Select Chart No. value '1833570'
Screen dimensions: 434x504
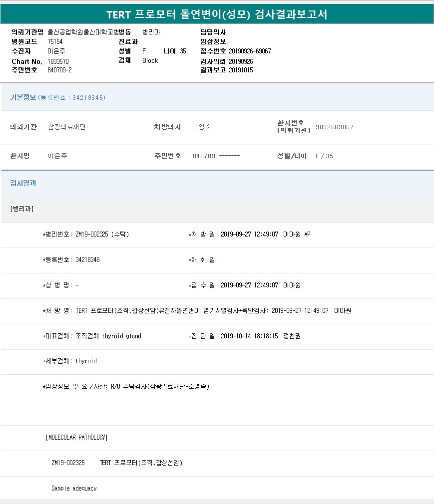point(58,61)
